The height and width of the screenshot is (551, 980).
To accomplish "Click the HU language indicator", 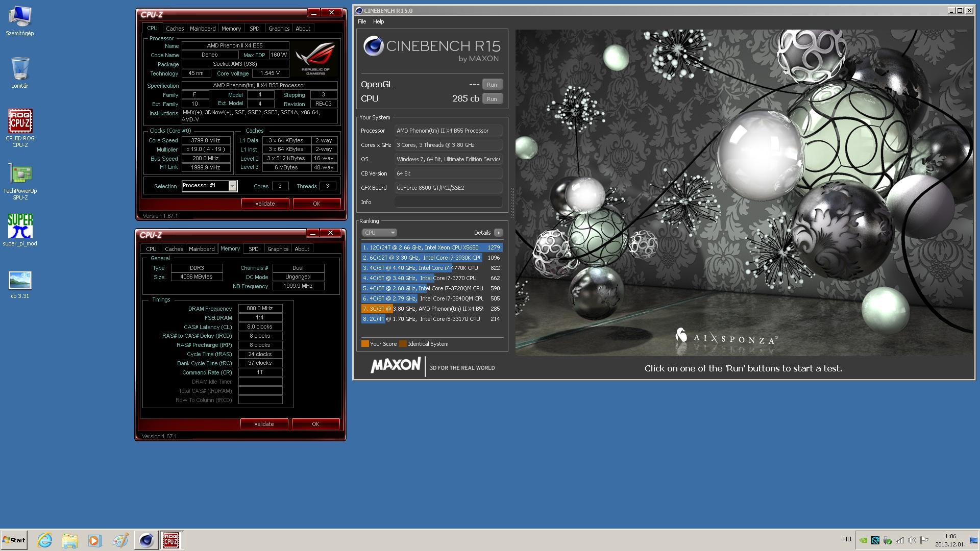I will pyautogui.click(x=847, y=539).
